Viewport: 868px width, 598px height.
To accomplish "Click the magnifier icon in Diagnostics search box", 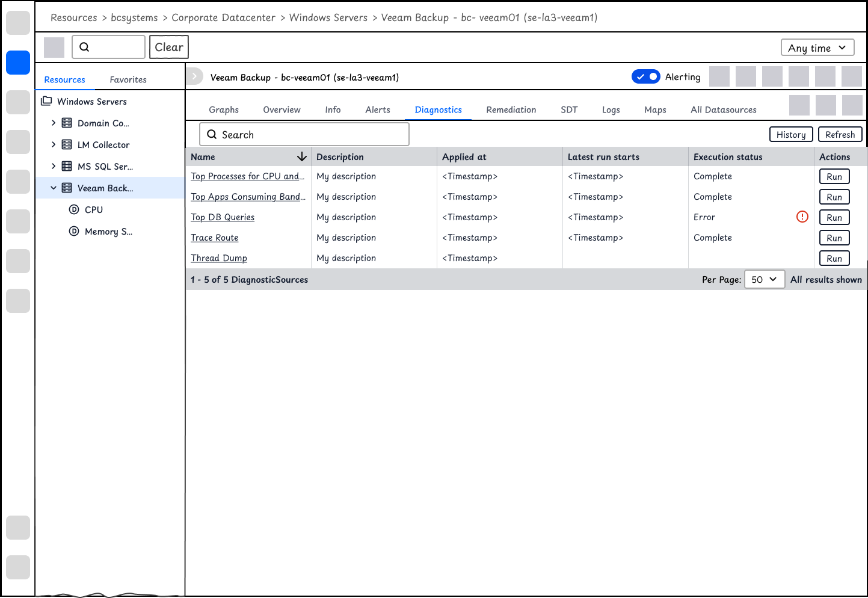I will pos(212,134).
